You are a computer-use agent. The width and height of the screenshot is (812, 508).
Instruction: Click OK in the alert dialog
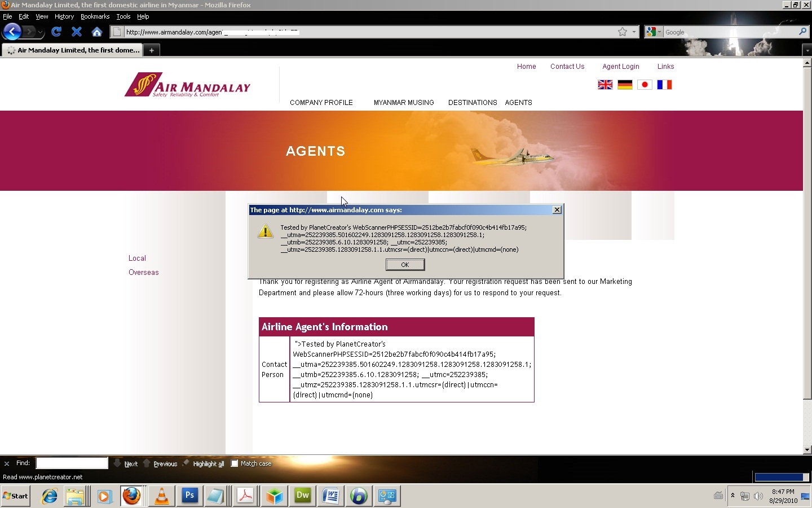[405, 265]
